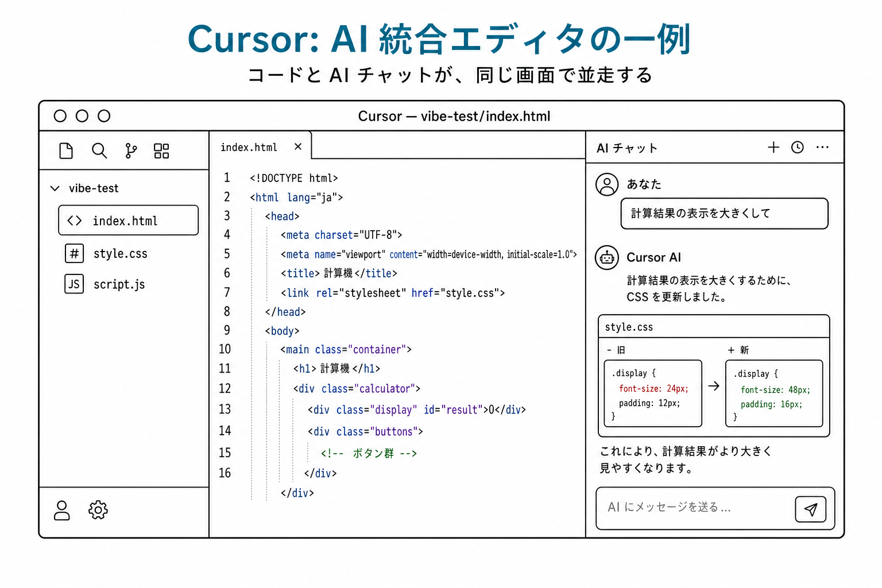Click the AI チャット panel title
Viewport: 882px width, 588px height.
[627, 148]
